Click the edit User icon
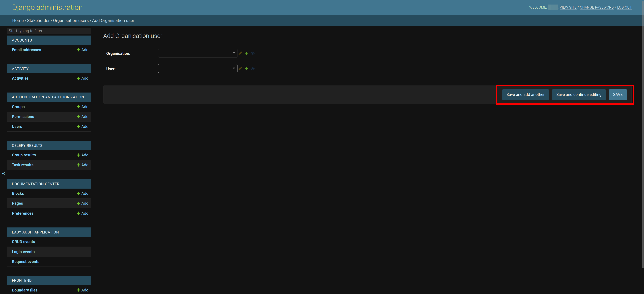 point(240,69)
